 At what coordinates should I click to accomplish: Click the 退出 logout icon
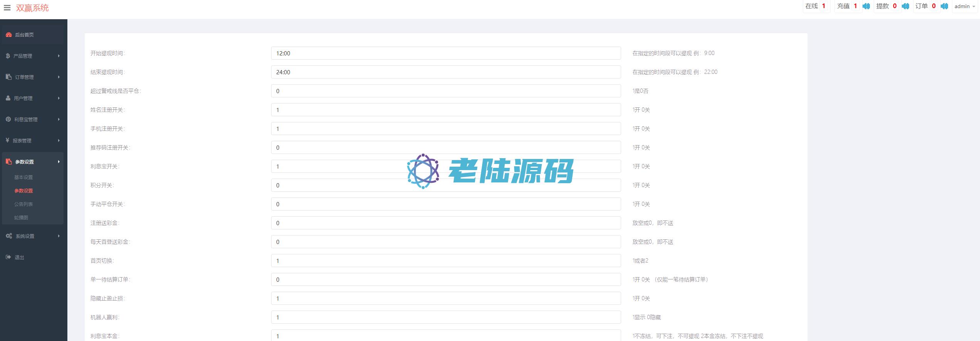coord(8,257)
